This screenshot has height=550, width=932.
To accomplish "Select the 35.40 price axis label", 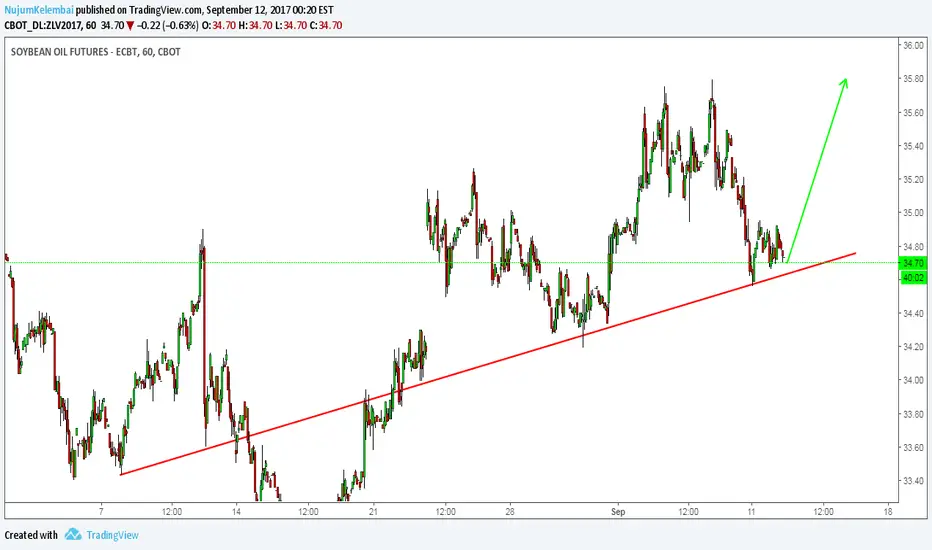I will tap(913, 146).
